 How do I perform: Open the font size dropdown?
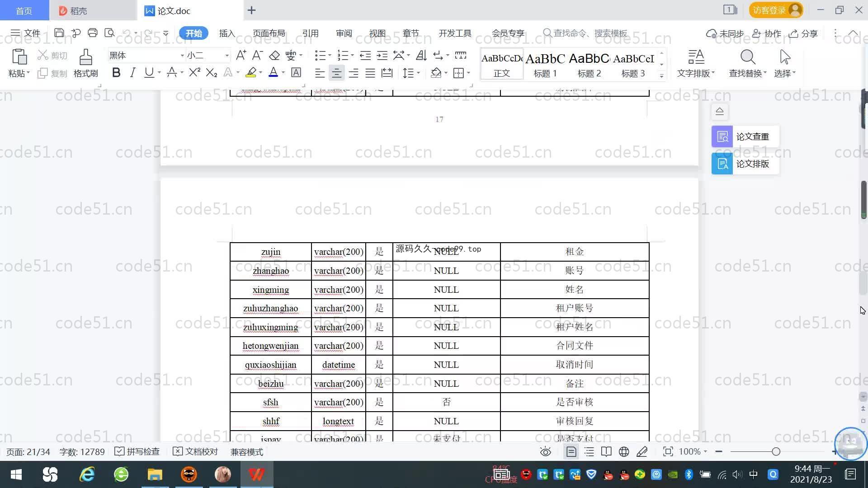point(227,56)
